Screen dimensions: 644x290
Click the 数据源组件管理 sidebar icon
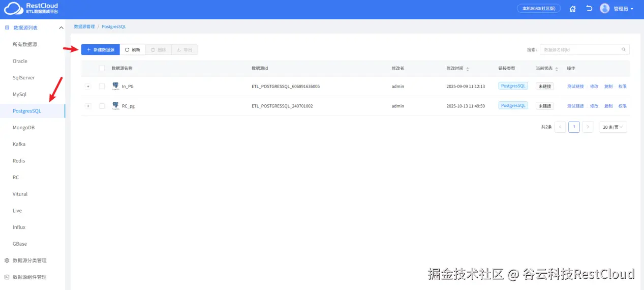pos(7,277)
